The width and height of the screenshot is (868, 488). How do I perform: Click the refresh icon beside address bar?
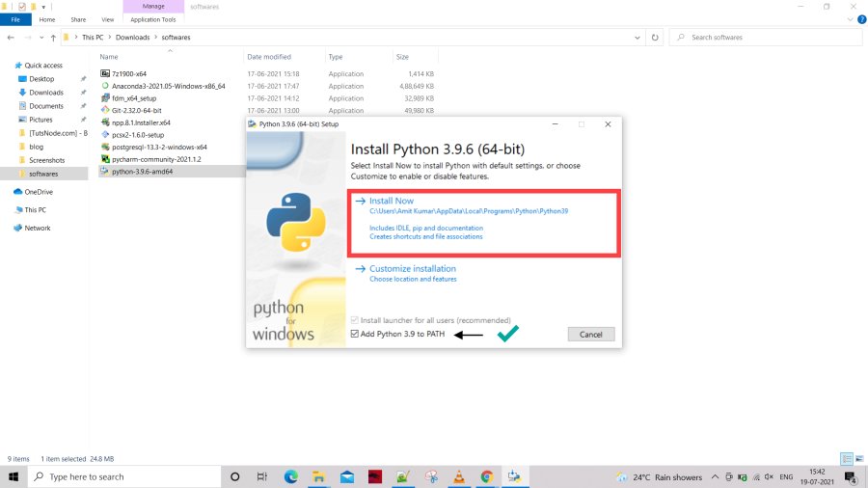pos(655,38)
